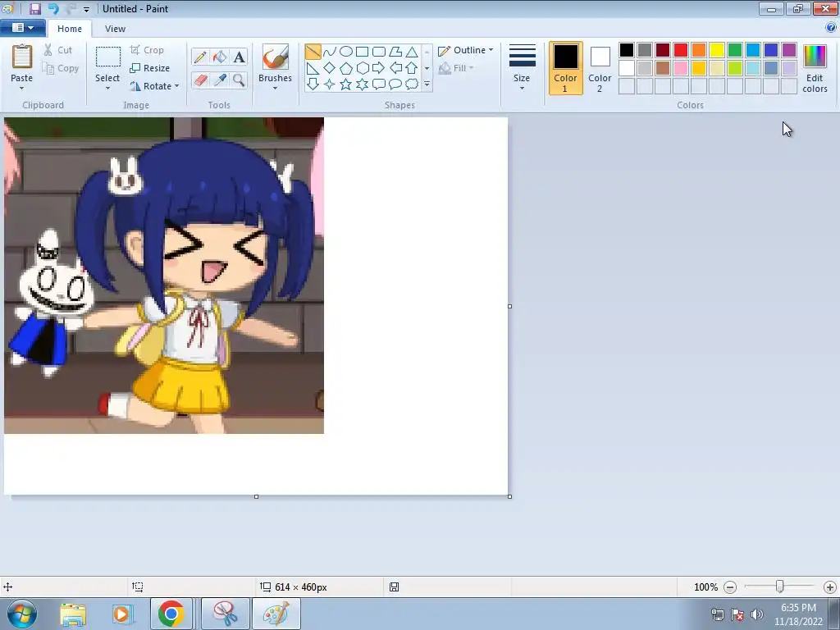
Task: Expand the Outline dropdown
Action: [x=491, y=50]
